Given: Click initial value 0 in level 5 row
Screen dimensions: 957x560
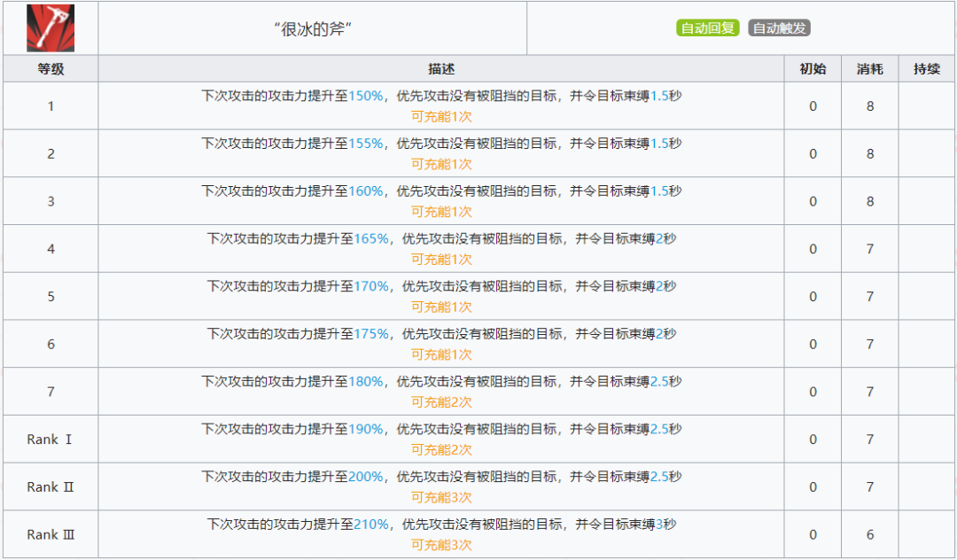Looking at the screenshot, I should coord(813,297).
